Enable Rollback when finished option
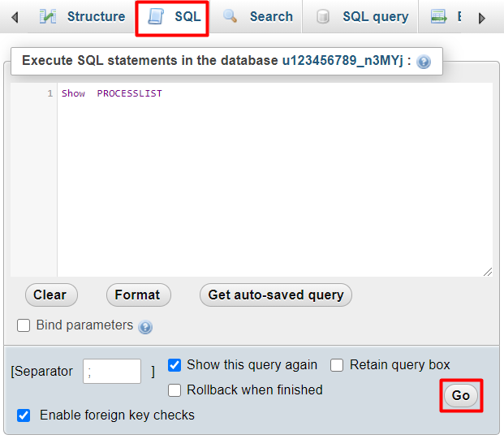504x439 pixels. [x=174, y=390]
